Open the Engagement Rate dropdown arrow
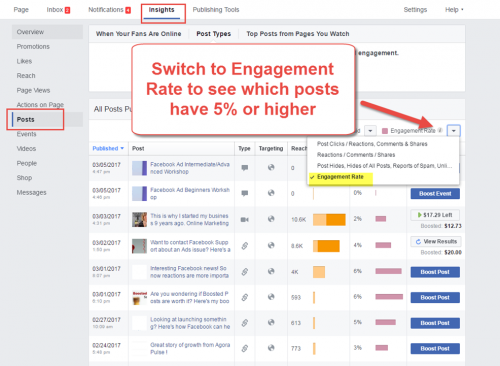The image size is (500, 366). 454,131
